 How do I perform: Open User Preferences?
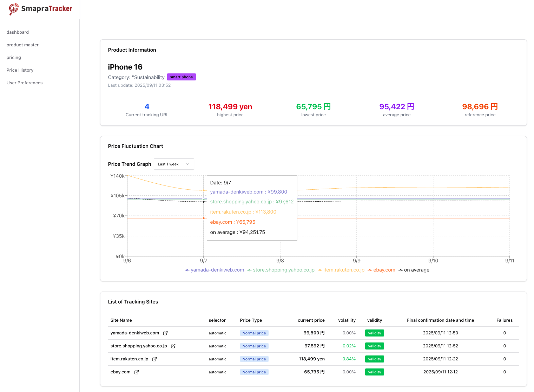click(x=24, y=83)
